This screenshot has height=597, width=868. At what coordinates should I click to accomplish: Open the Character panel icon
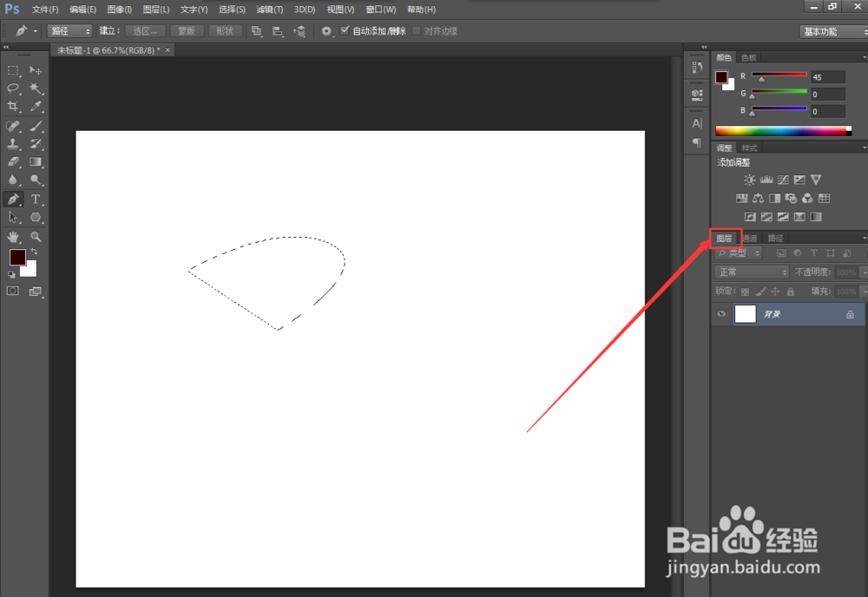tap(697, 123)
